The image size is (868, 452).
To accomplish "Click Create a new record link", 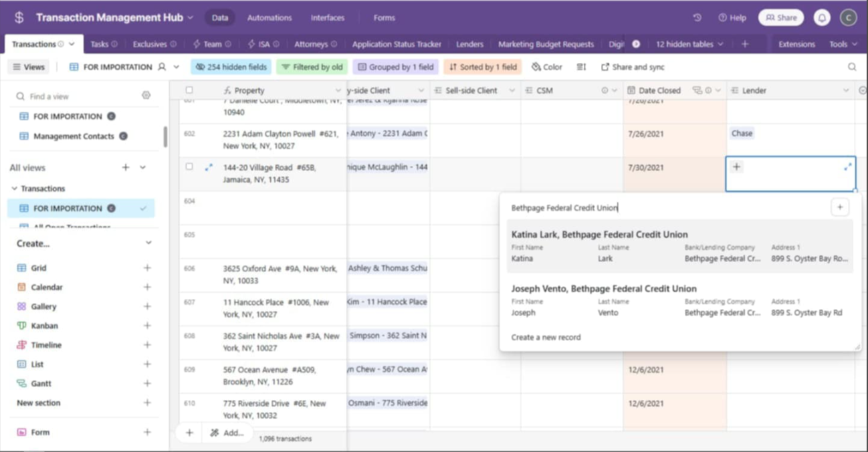I will 546,337.
